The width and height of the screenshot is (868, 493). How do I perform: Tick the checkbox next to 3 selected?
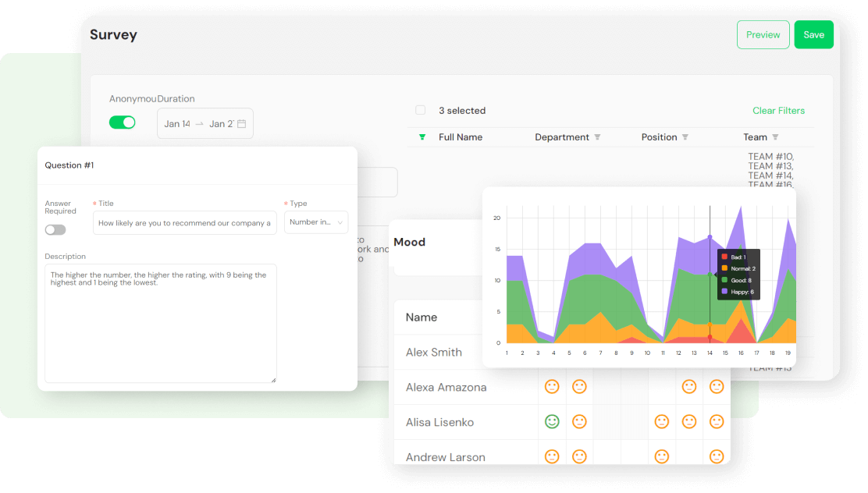421,111
